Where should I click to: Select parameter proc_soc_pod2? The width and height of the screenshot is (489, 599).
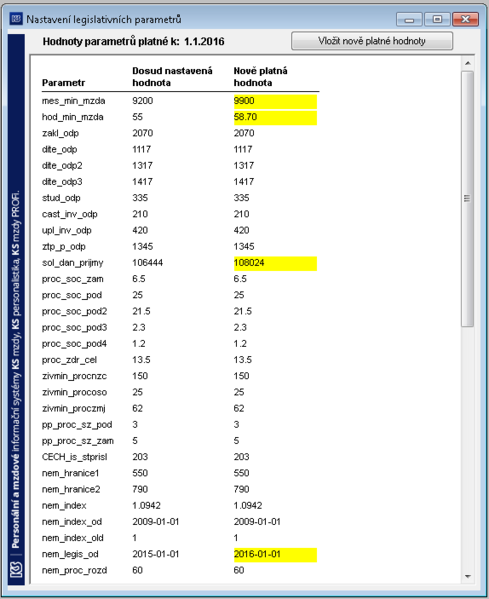coord(74,312)
